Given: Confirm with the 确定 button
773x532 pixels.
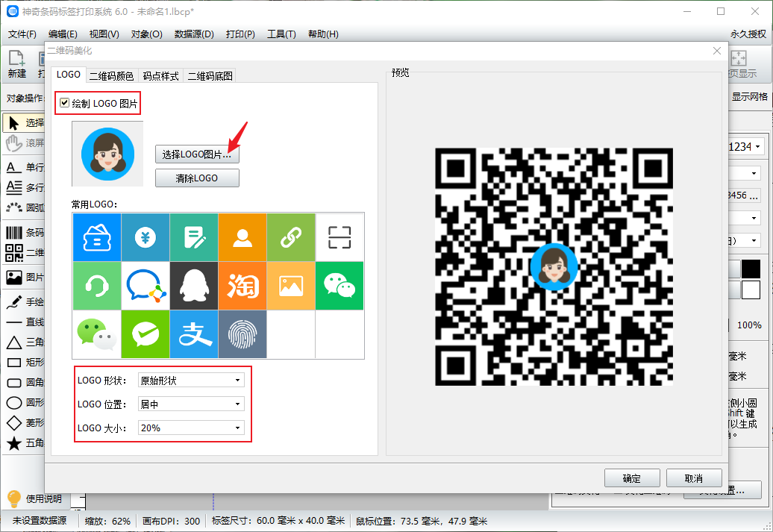Looking at the screenshot, I should pyautogui.click(x=632, y=478).
